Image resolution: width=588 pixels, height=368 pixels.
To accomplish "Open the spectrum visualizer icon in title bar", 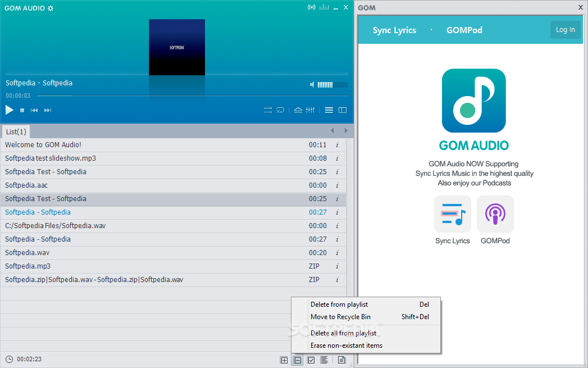I will coord(325,7).
